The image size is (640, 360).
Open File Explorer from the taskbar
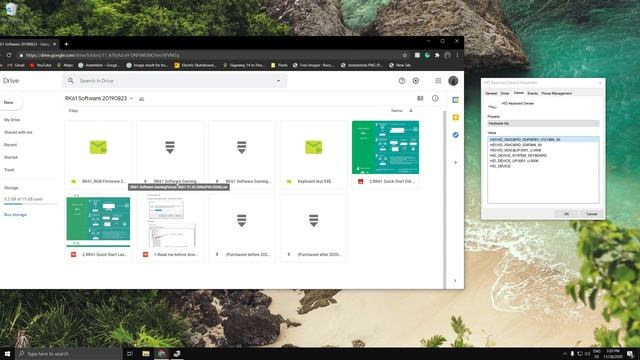146,353
